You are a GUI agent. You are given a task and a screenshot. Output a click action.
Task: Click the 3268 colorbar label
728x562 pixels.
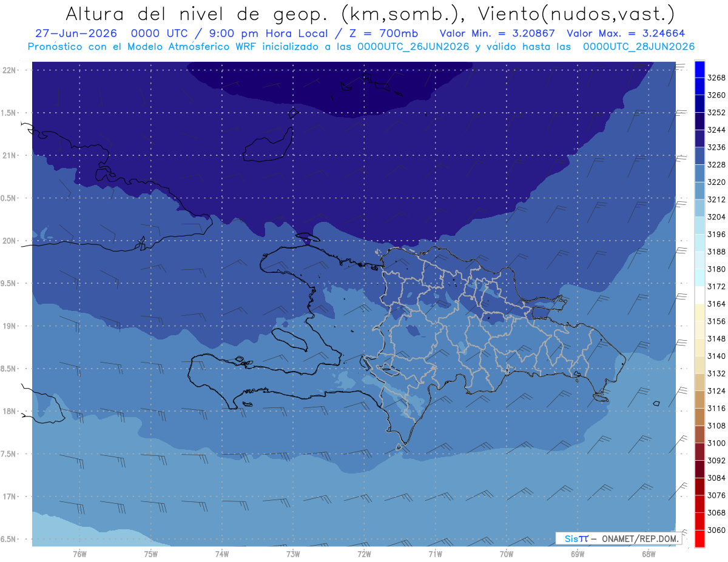point(716,78)
